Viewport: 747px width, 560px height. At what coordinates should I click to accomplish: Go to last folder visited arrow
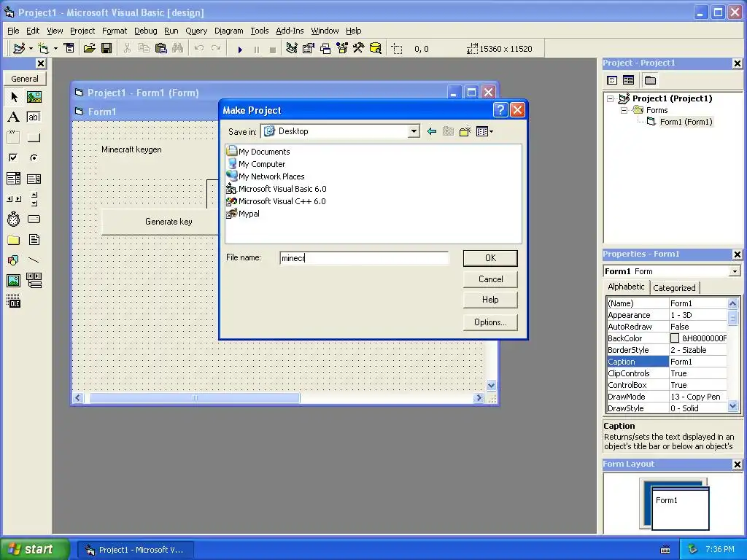(432, 131)
